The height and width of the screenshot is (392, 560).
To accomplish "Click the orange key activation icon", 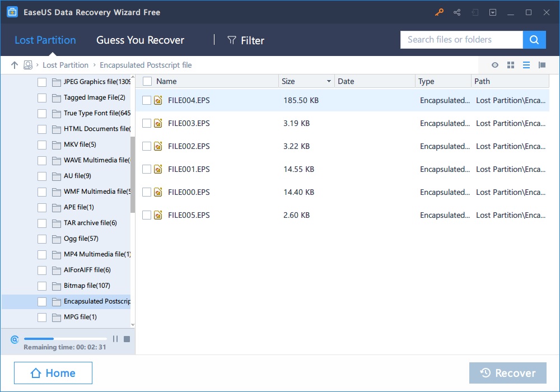I will point(439,12).
